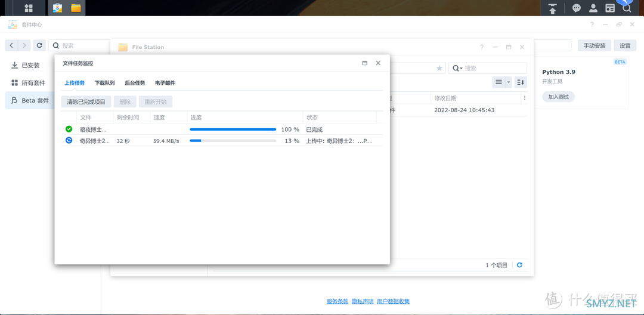Open File Station help question mark
The image size is (644, 315).
click(x=482, y=47)
